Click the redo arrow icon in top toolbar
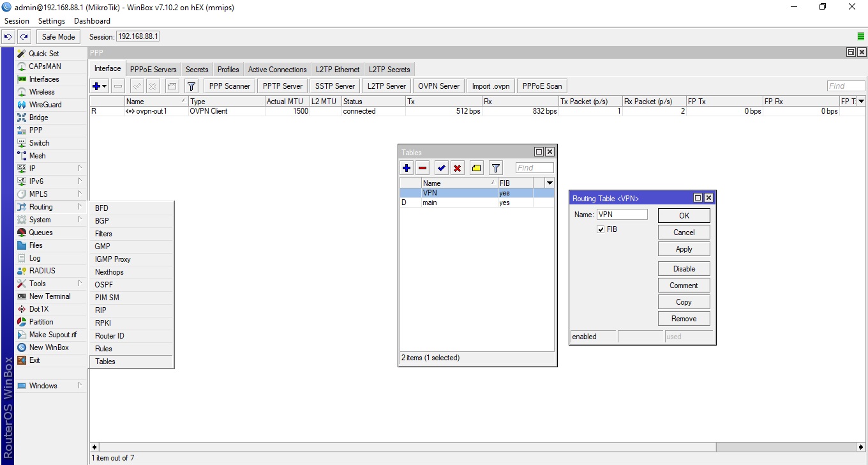Screen dimensions: 868x465 (24, 37)
